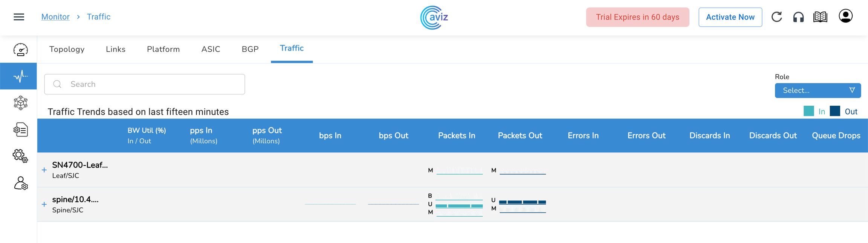The width and height of the screenshot is (868, 243).
Task: Switch to the Topology tab
Action: click(67, 49)
